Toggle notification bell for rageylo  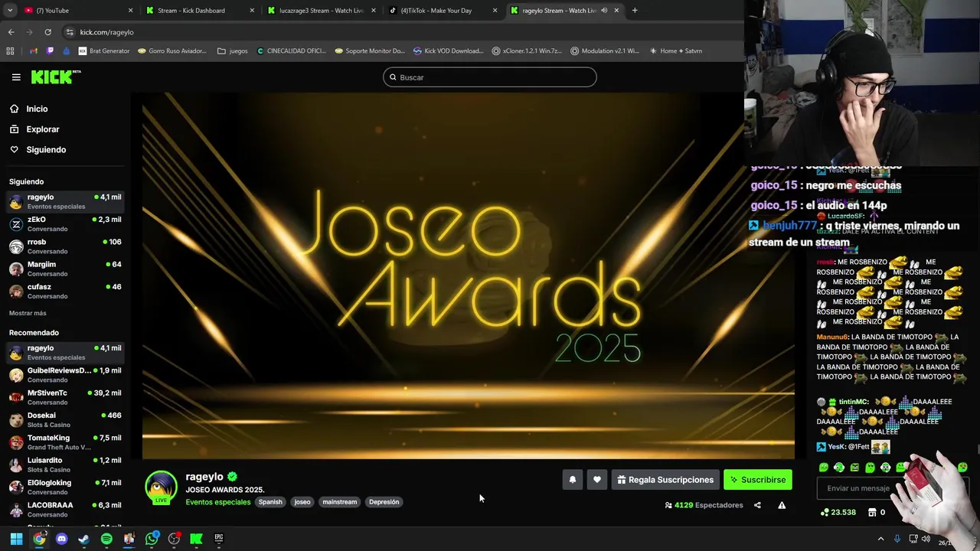(x=573, y=480)
